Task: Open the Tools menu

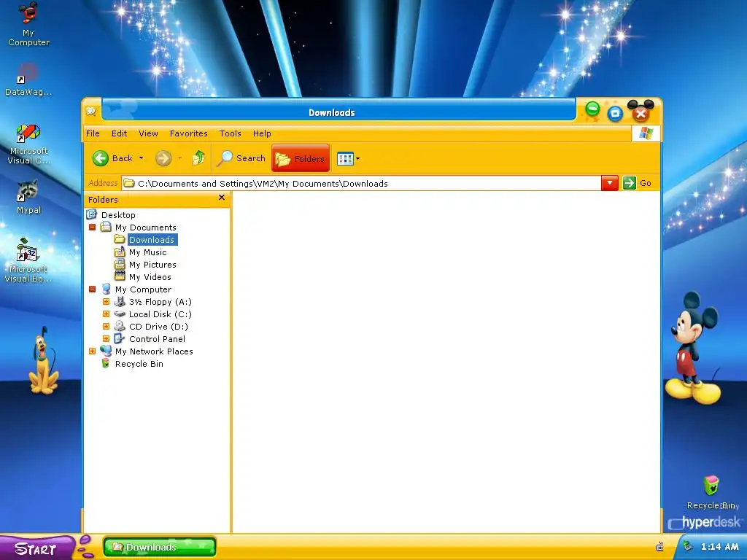Action: pyautogui.click(x=230, y=133)
